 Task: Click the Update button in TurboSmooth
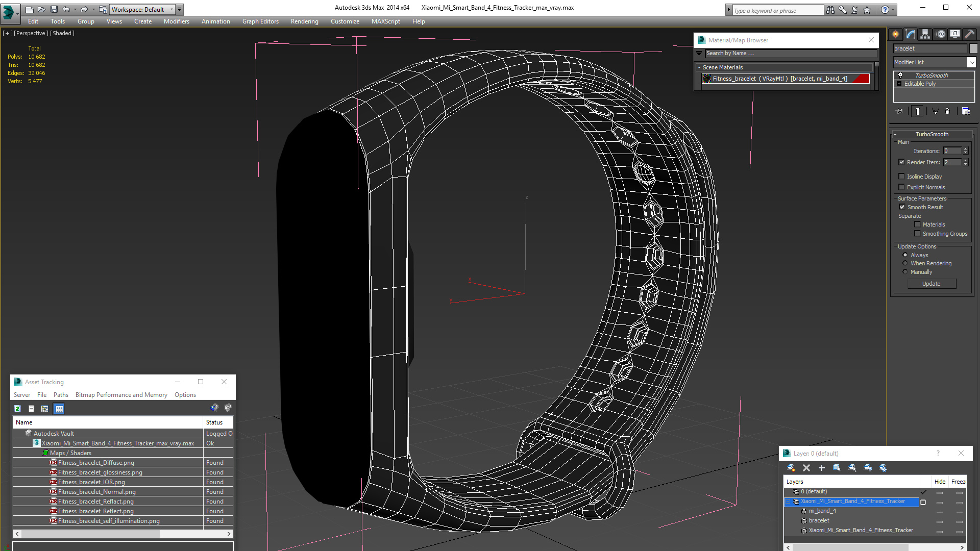click(932, 284)
